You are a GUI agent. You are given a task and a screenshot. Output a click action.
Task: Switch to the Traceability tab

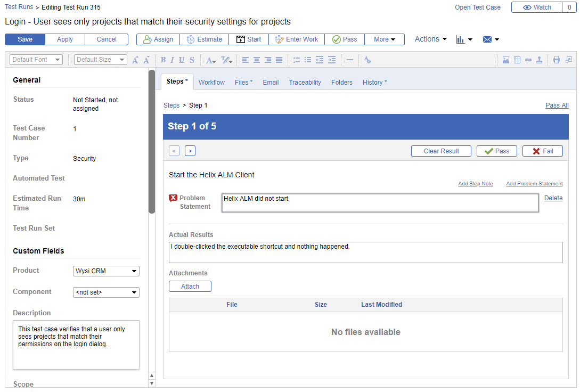tap(305, 83)
